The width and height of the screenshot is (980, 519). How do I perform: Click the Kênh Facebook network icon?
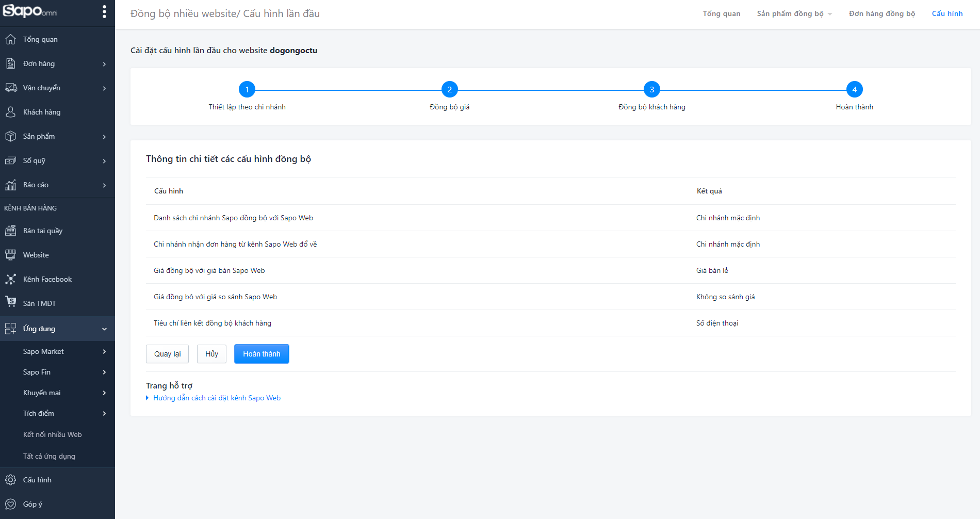[11, 279]
